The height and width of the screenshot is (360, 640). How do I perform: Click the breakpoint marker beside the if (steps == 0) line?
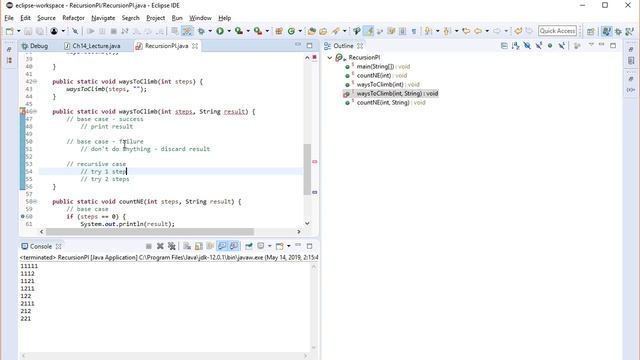click(22, 216)
